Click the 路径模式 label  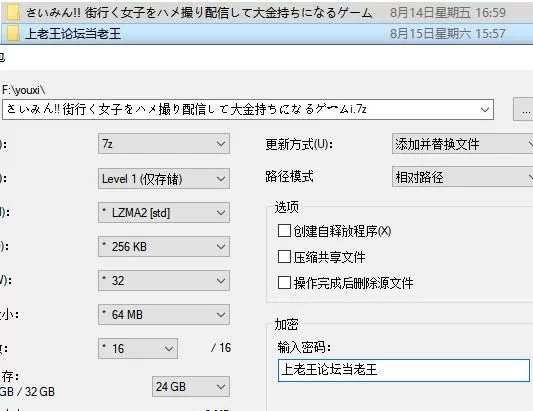click(x=289, y=177)
